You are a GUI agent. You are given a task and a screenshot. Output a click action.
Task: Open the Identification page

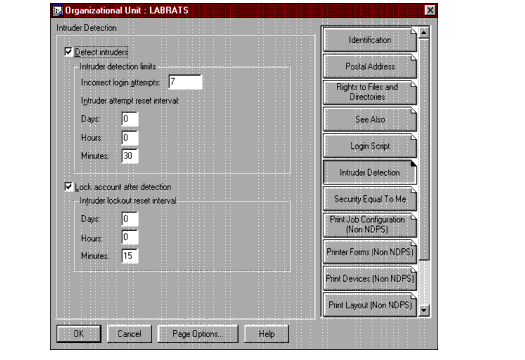370,40
